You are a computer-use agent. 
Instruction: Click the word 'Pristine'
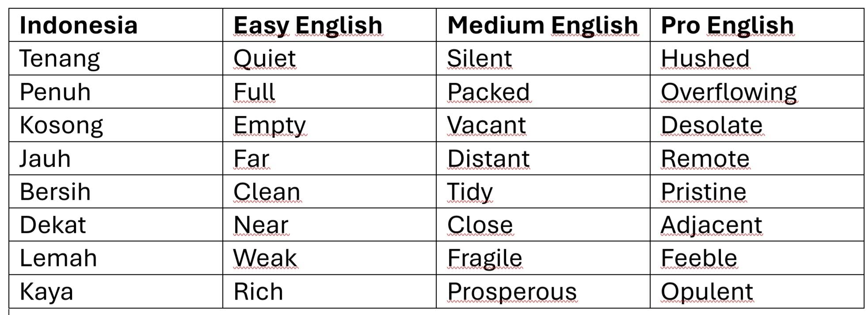click(x=703, y=192)
